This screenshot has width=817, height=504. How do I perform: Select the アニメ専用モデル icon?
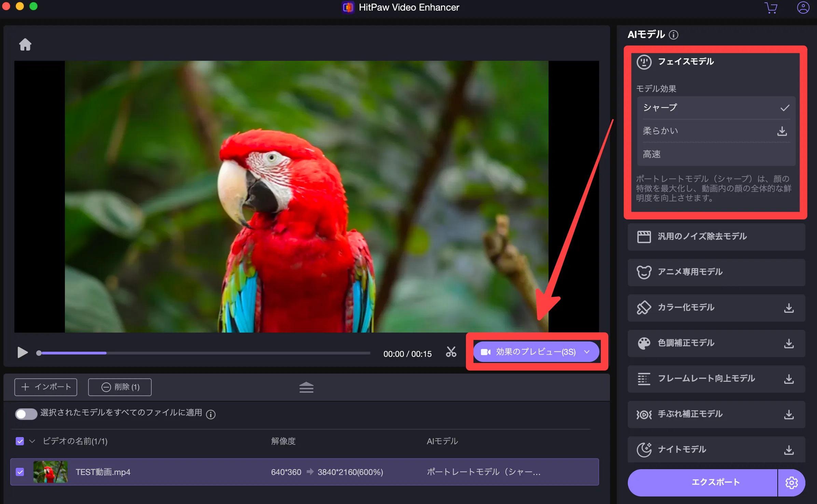[642, 272]
